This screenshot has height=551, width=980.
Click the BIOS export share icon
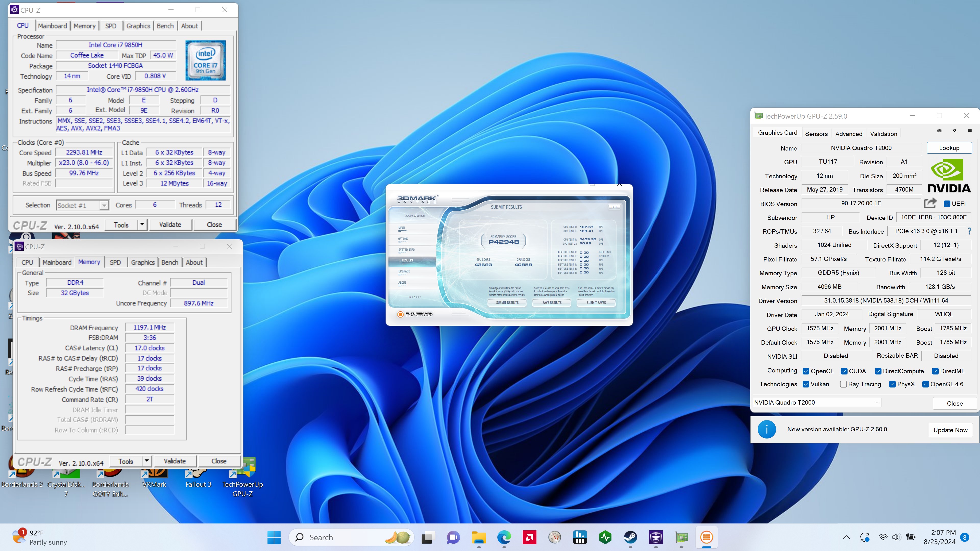pos(930,203)
